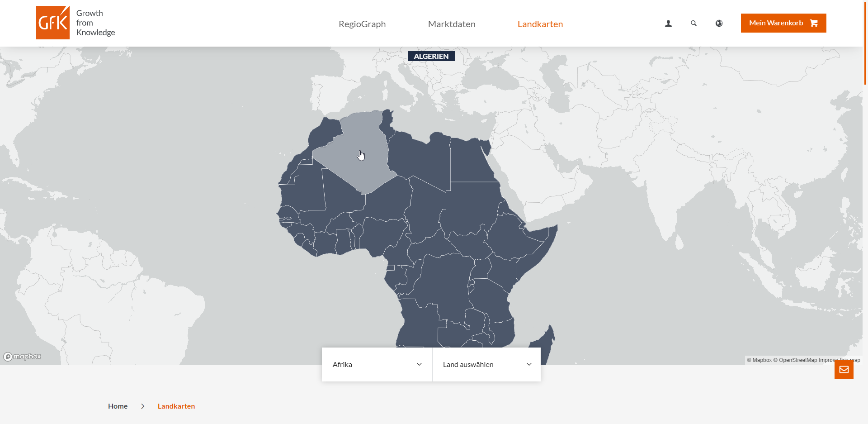The image size is (868, 424).
Task: Click the Mein Warenkorb button
Action: point(776,23)
